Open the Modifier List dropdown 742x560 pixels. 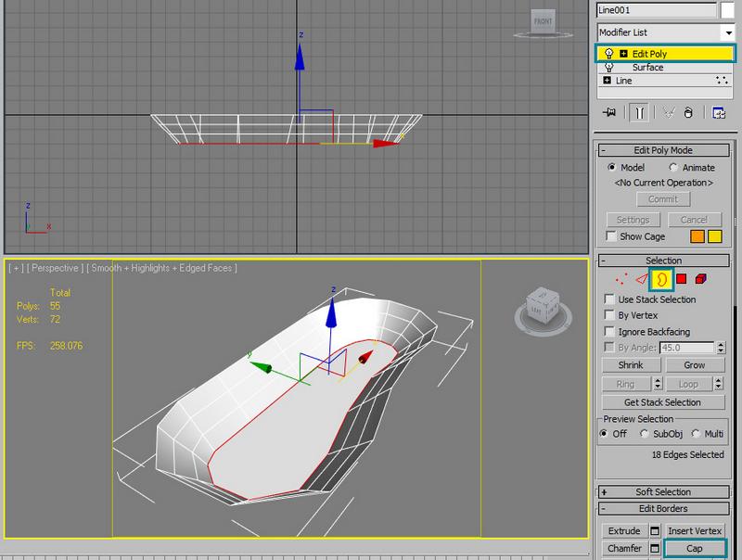point(728,32)
